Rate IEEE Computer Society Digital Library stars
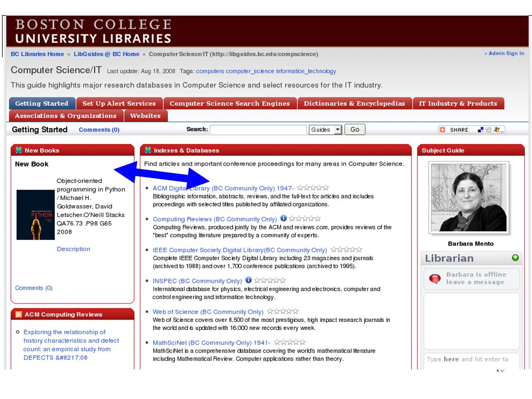The width and height of the screenshot is (532, 399). [x=346, y=250]
